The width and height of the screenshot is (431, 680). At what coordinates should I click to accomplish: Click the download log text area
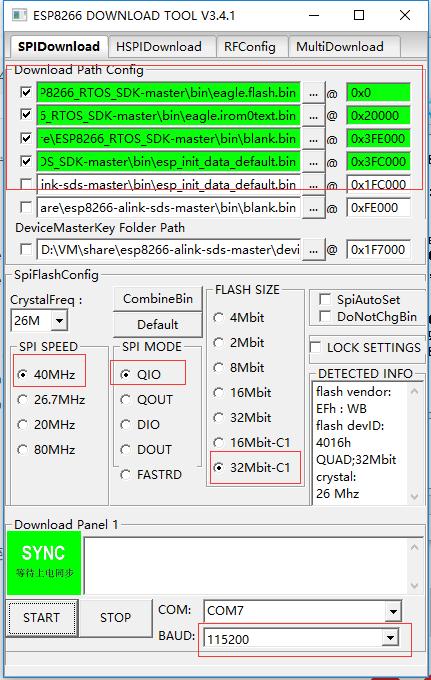246,566
